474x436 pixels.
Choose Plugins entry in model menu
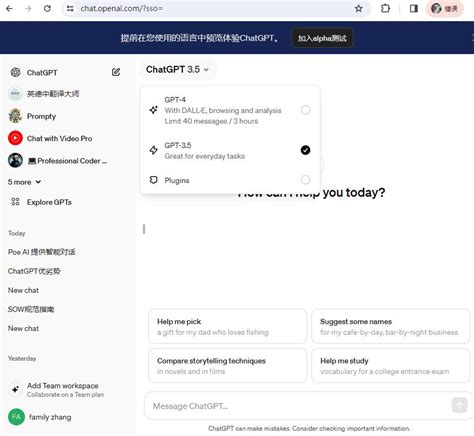coord(230,180)
